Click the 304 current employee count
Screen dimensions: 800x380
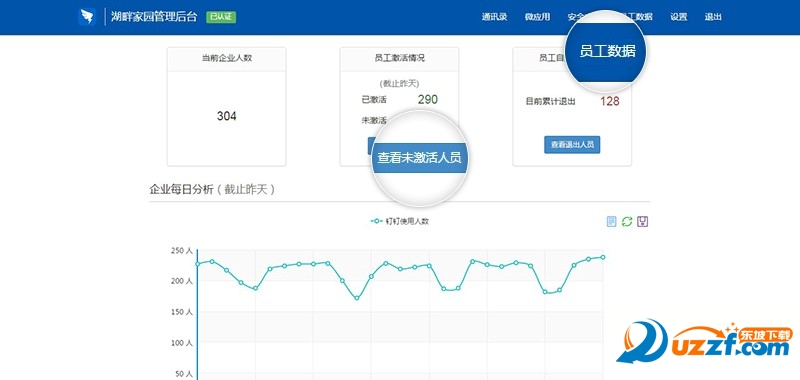point(227,116)
